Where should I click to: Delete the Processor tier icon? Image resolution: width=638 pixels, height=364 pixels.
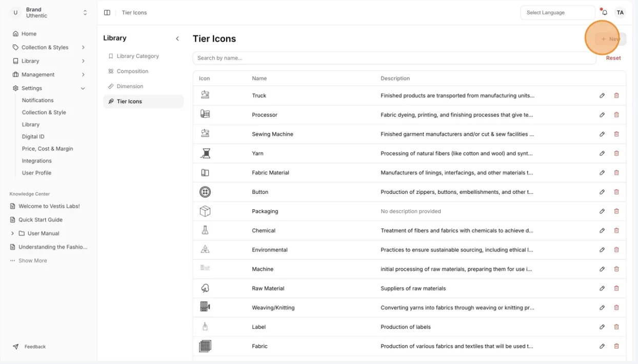pyautogui.click(x=616, y=115)
